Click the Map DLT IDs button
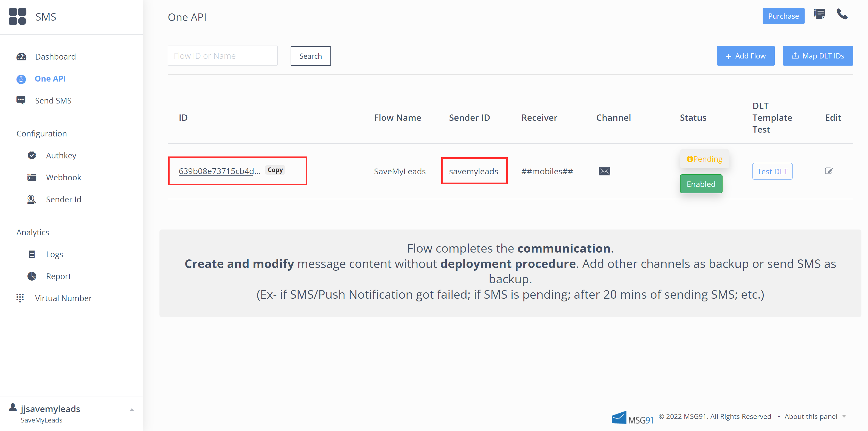This screenshot has width=868, height=431. tap(818, 56)
